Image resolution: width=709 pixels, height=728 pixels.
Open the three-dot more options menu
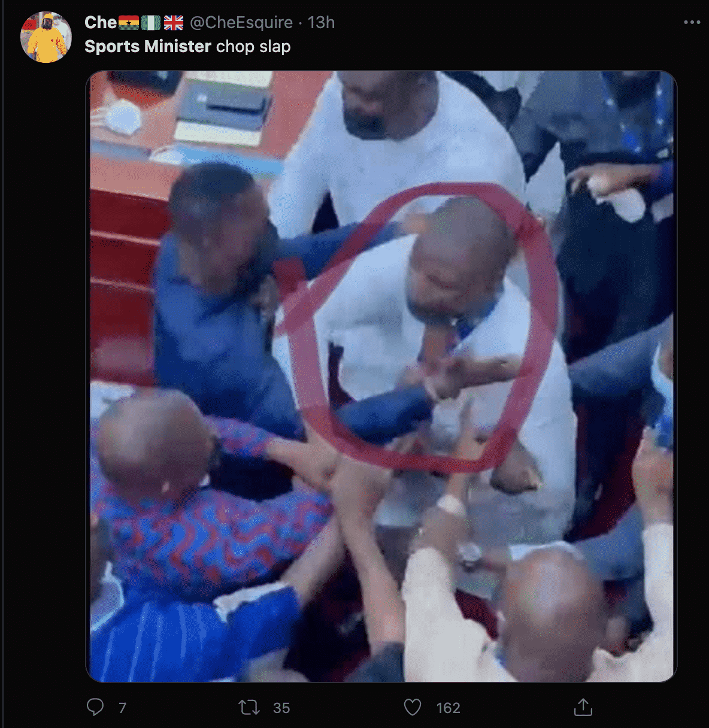click(692, 22)
